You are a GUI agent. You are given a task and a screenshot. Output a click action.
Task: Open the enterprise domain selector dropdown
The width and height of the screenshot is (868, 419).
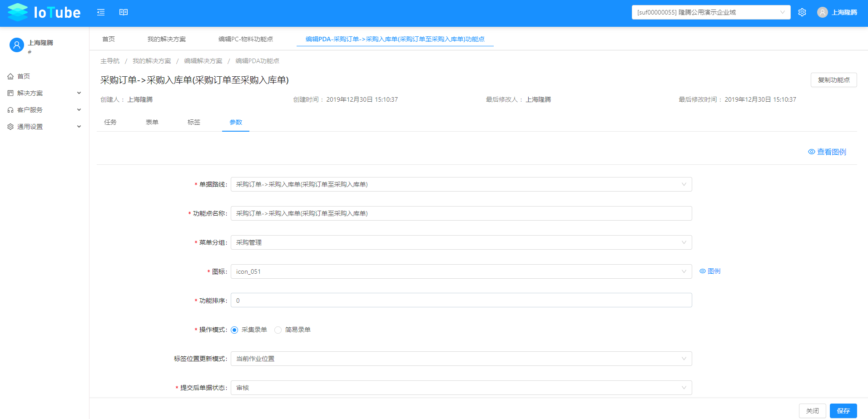point(711,12)
